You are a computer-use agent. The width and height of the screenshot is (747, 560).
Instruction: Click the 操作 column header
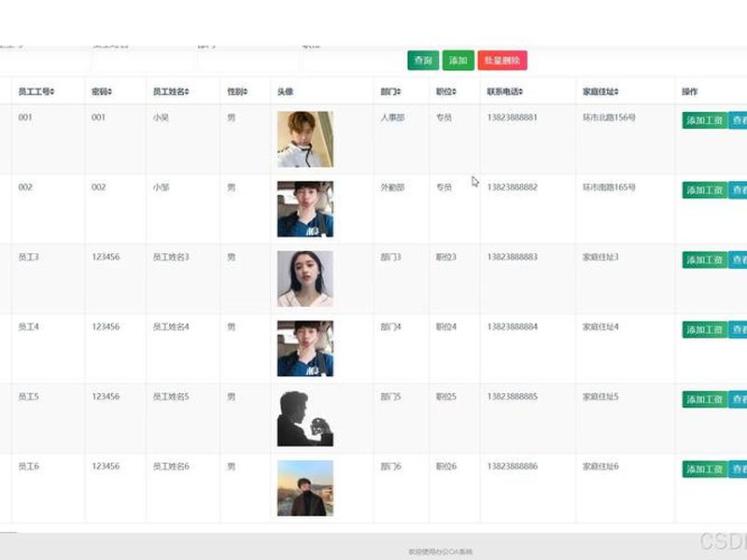[x=689, y=91]
